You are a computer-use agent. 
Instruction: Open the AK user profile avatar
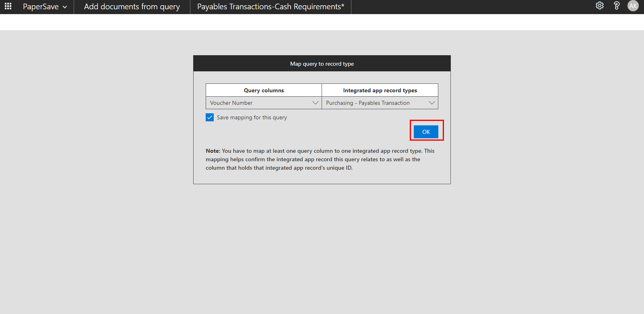click(x=633, y=6)
